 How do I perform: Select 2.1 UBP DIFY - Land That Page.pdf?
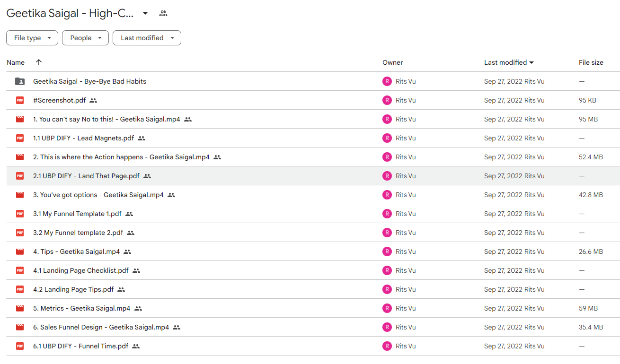[x=86, y=176]
